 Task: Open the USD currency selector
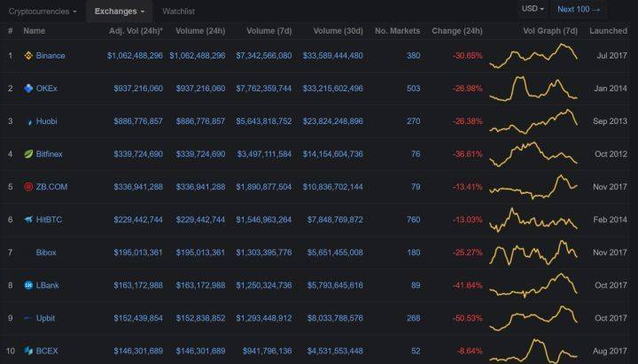tap(533, 9)
